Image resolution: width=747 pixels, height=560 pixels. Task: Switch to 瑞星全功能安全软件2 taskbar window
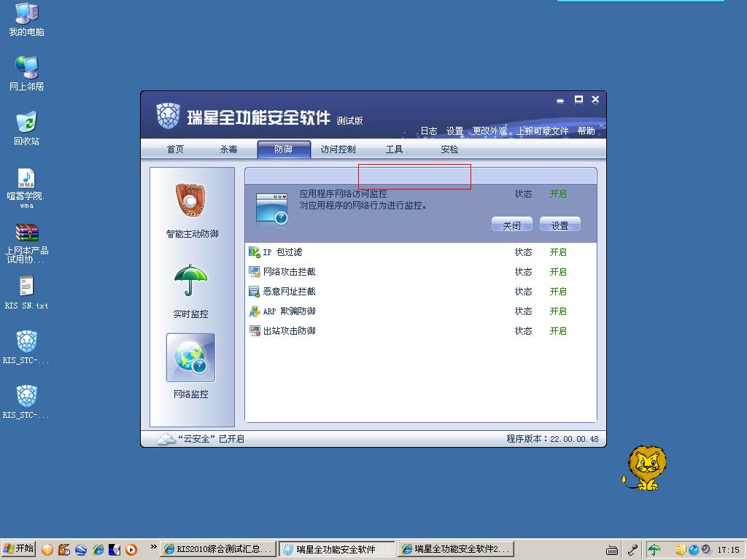456,550
